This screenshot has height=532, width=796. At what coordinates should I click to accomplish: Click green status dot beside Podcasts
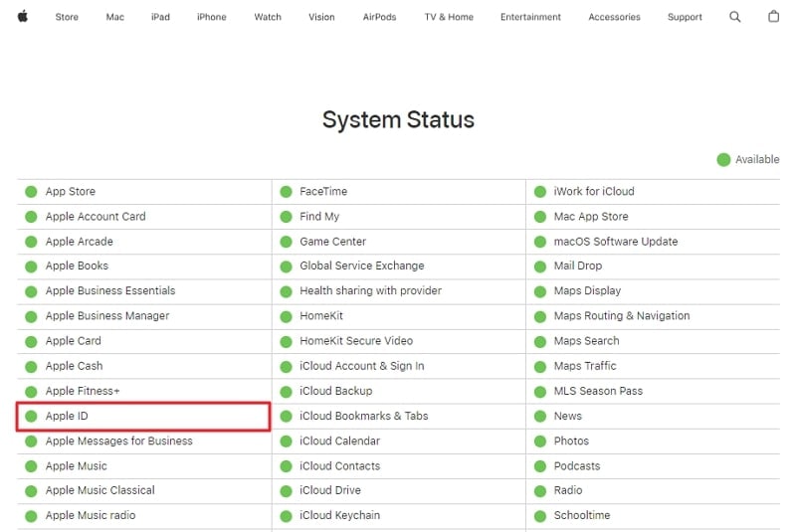tap(540, 465)
